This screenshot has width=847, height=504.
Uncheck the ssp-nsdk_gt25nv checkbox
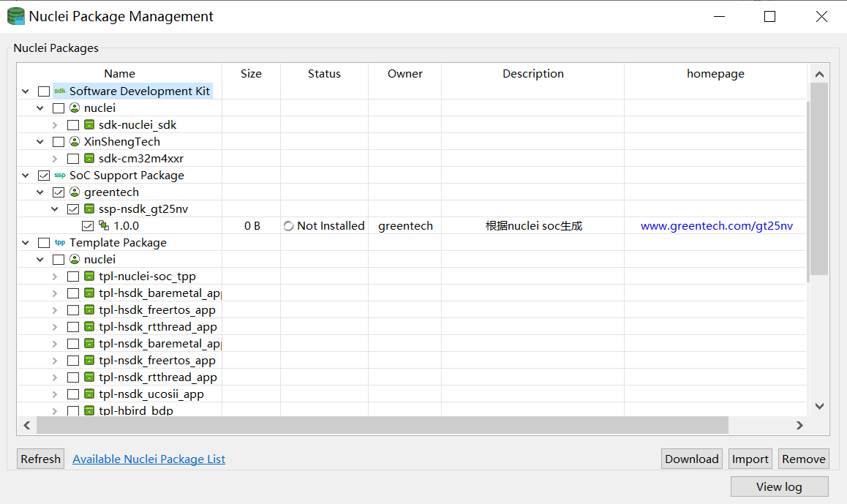[73, 209]
